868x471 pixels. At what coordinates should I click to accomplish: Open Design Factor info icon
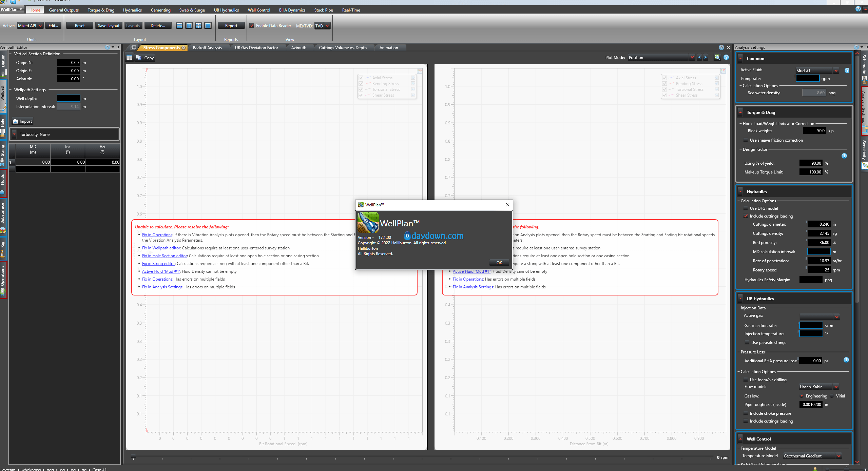[844, 156]
